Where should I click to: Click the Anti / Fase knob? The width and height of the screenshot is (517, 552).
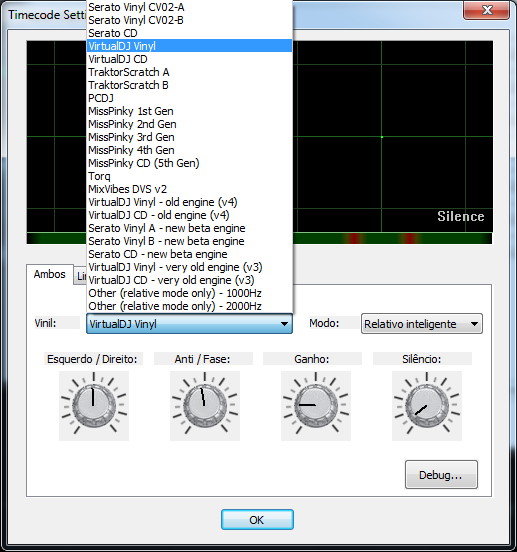(x=205, y=406)
